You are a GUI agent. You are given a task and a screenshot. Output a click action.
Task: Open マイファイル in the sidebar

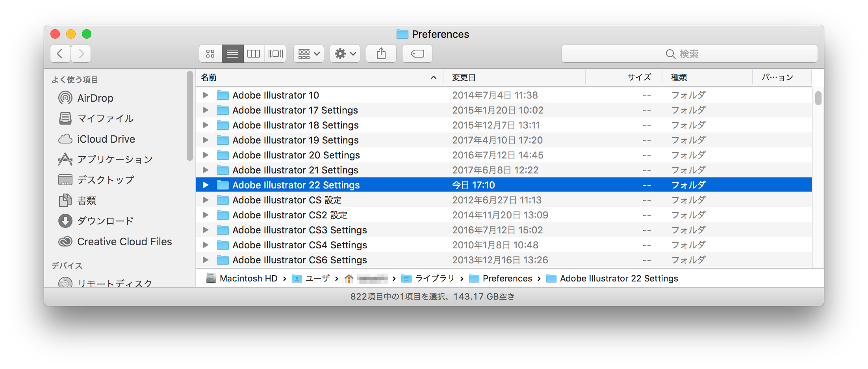point(96,118)
